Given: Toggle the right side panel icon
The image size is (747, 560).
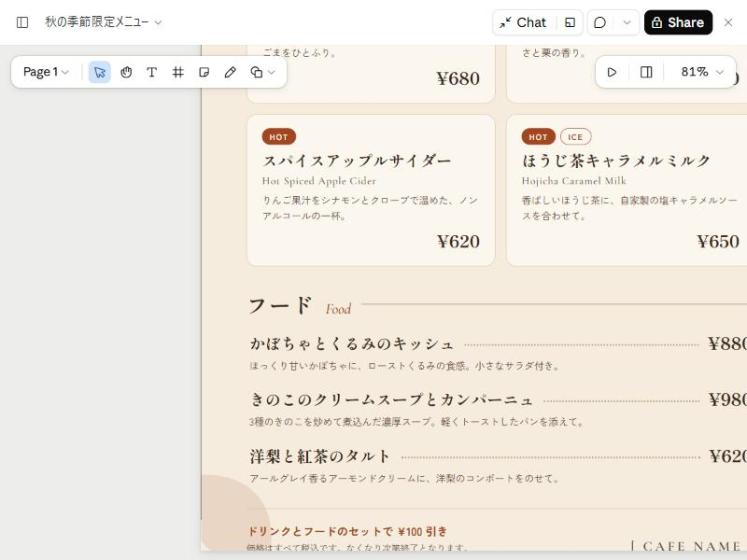Looking at the screenshot, I should coord(646,72).
